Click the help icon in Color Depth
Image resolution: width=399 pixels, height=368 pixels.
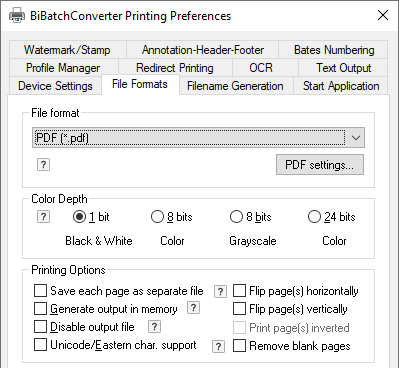(43, 217)
